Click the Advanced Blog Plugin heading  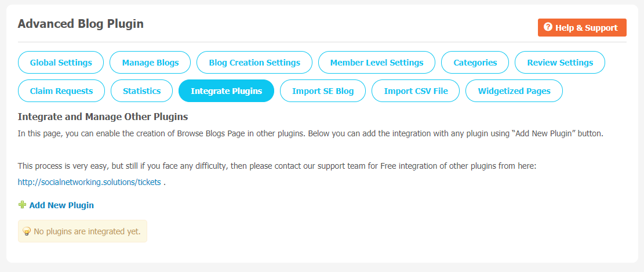tap(81, 24)
